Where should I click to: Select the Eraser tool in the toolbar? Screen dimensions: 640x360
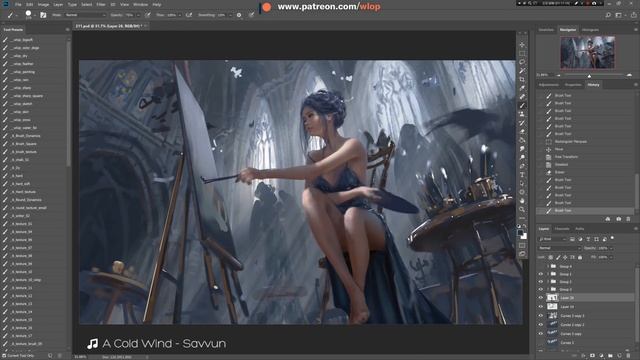522,131
